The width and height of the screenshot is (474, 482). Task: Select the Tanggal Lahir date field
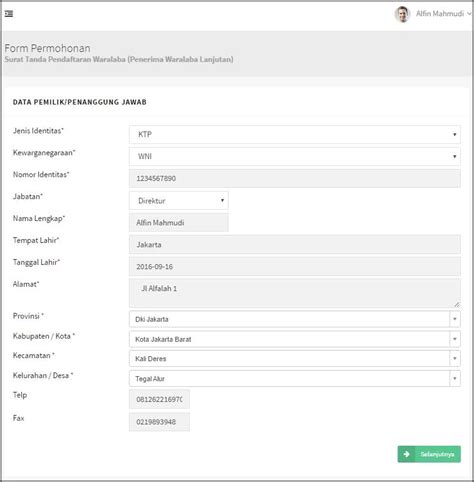[295, 266]
